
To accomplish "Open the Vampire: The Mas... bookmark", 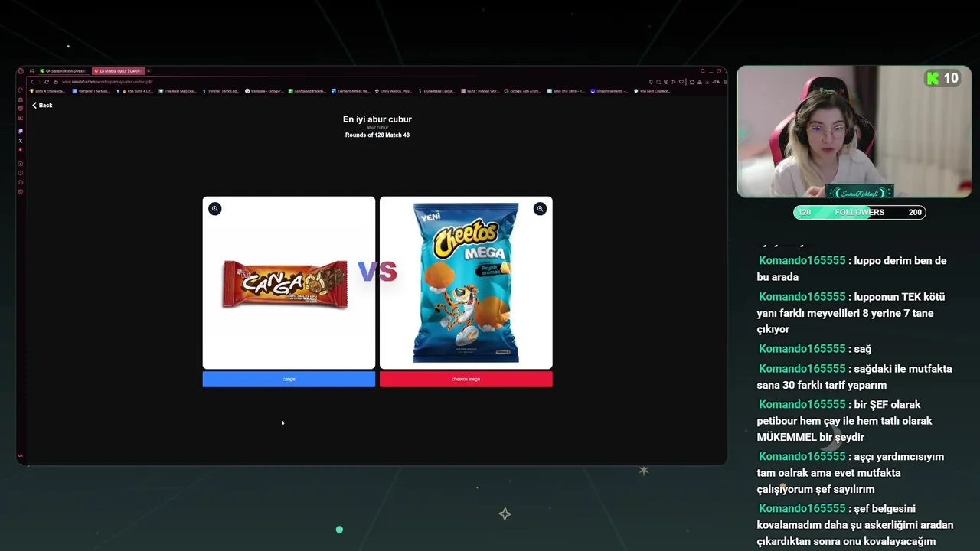I will (x=92, y=91).
